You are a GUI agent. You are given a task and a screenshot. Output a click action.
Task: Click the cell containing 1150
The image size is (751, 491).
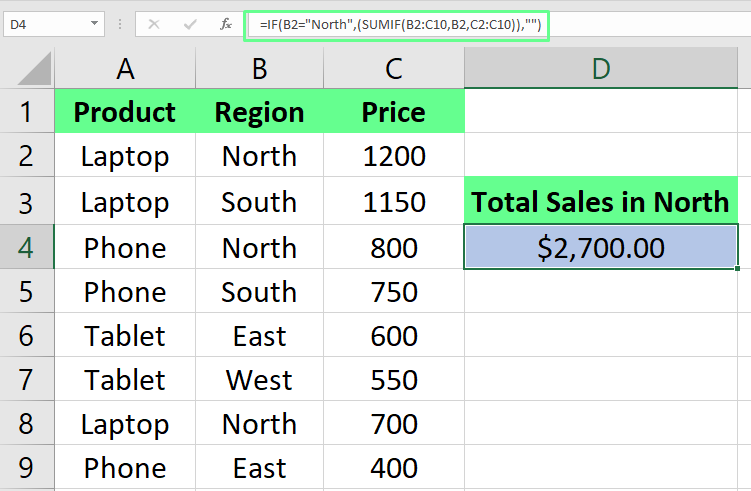tap(394, 202)
